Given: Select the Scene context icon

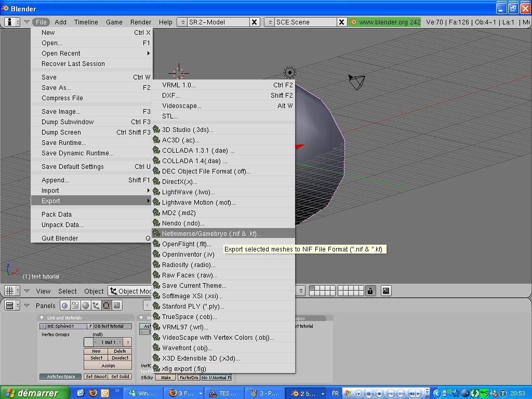Looking at the screenshot, I should pyautogui.click(x=117, y=305).
